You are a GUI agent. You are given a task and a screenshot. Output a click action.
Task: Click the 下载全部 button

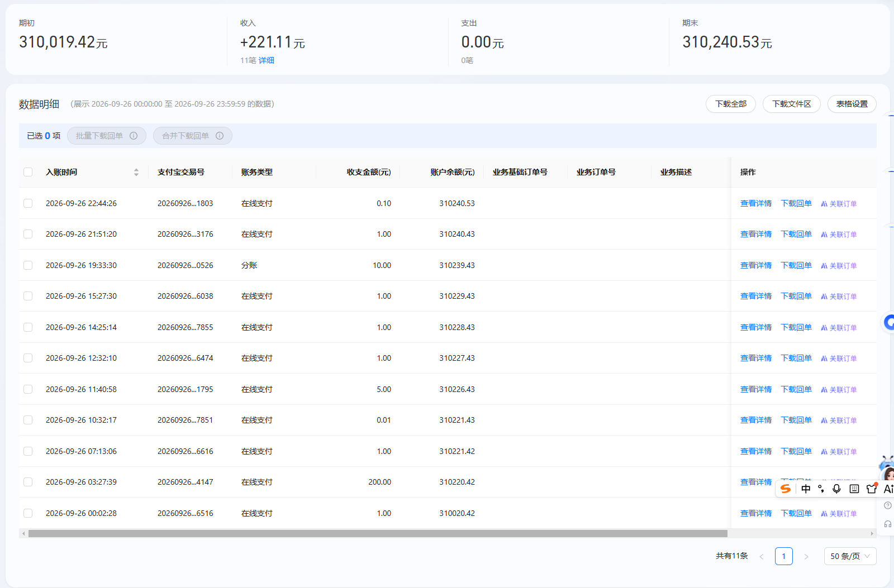731,104
